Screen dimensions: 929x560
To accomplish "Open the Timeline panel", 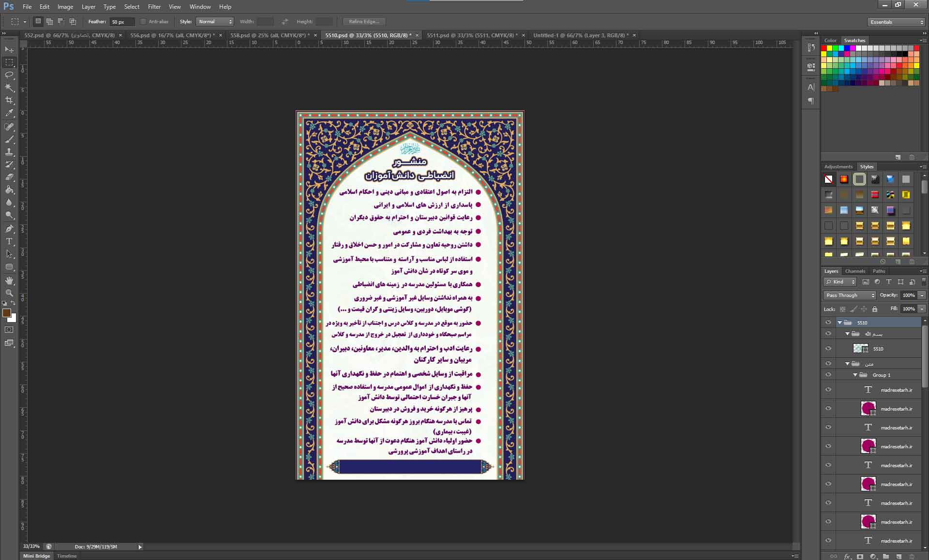I will tap(67, 556).
